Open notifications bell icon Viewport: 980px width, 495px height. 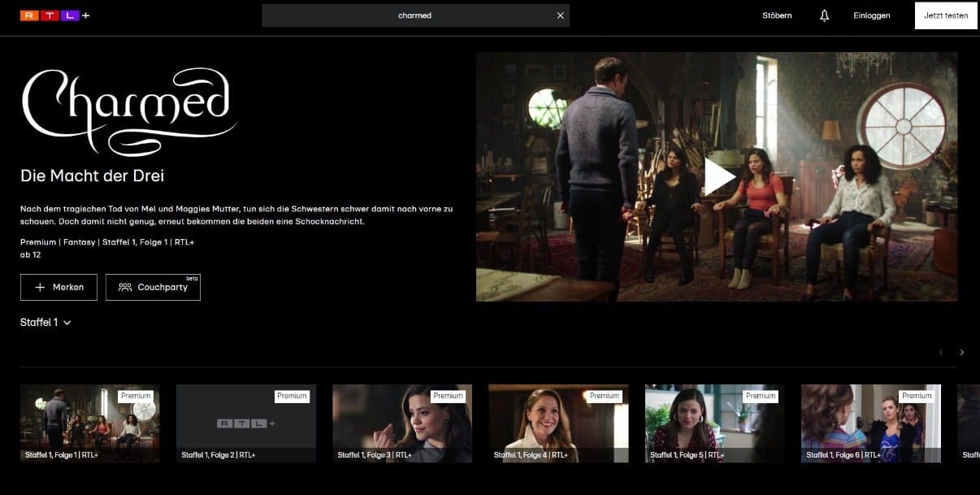coord(825,15)
